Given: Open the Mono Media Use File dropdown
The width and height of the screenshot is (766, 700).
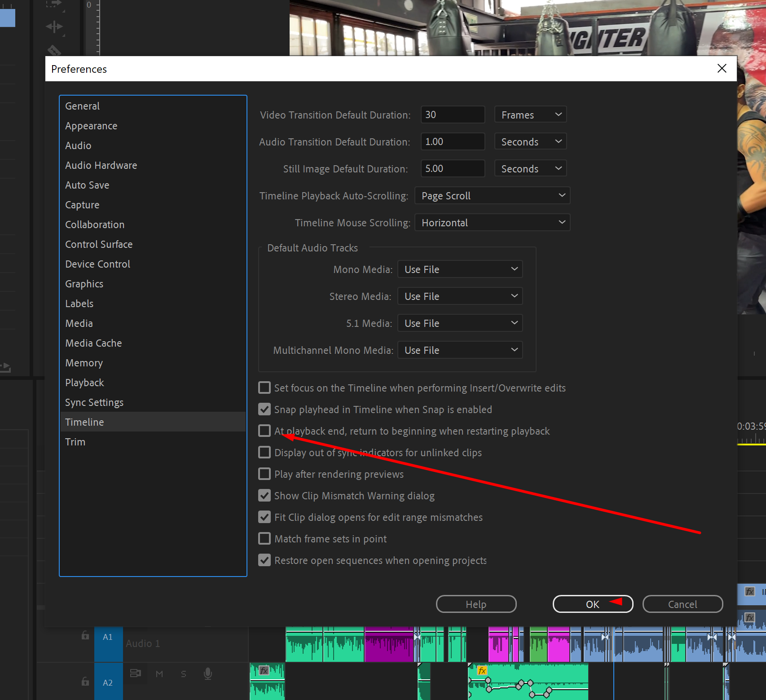Looking at the screenshot, I should 460,269.
